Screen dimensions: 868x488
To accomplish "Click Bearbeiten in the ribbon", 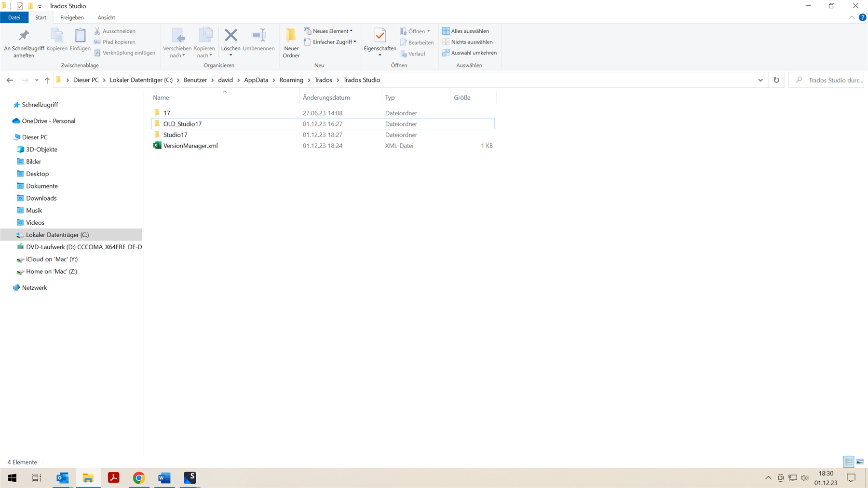I will pyautogui.click(x=417, y=42).
